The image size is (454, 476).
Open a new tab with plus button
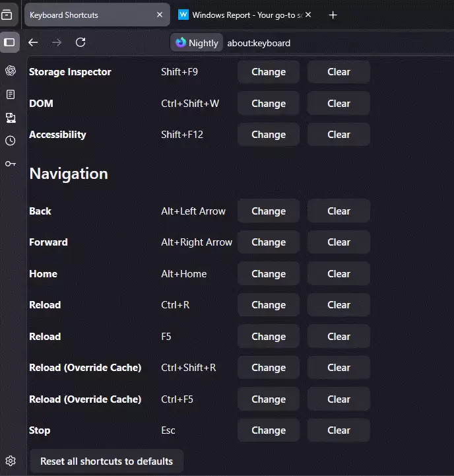click(x=333, y=15)
